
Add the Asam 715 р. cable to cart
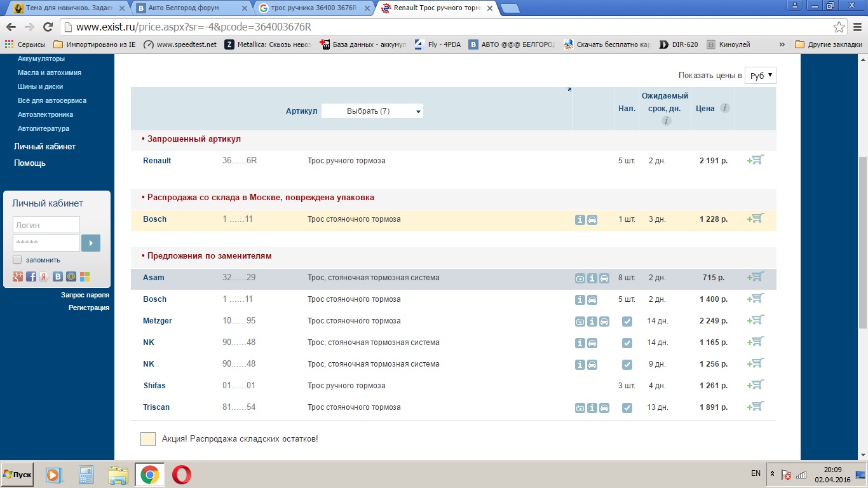tap(756, 277)
